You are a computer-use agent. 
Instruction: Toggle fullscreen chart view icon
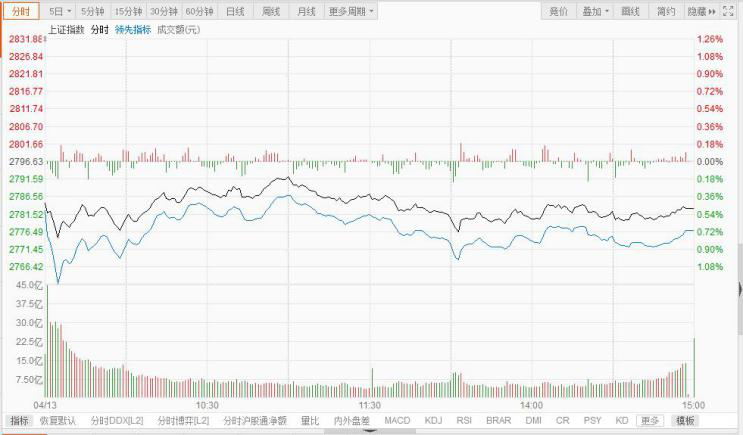click(x=728, y=11)
